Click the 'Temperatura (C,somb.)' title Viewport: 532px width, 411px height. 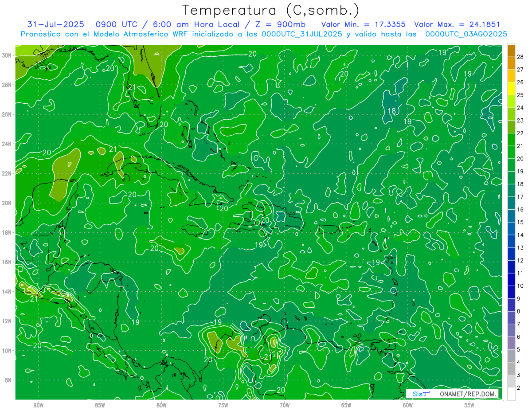click(x=271, y=10)
